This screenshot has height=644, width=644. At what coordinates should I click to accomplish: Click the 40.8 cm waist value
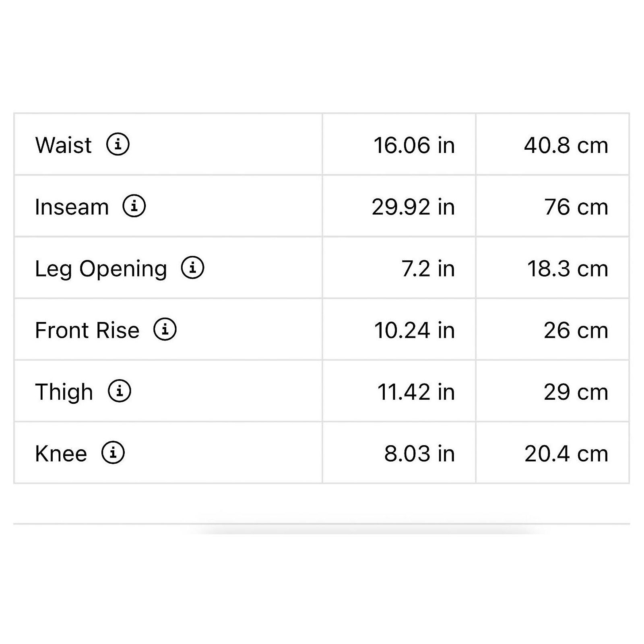point(566,145)
